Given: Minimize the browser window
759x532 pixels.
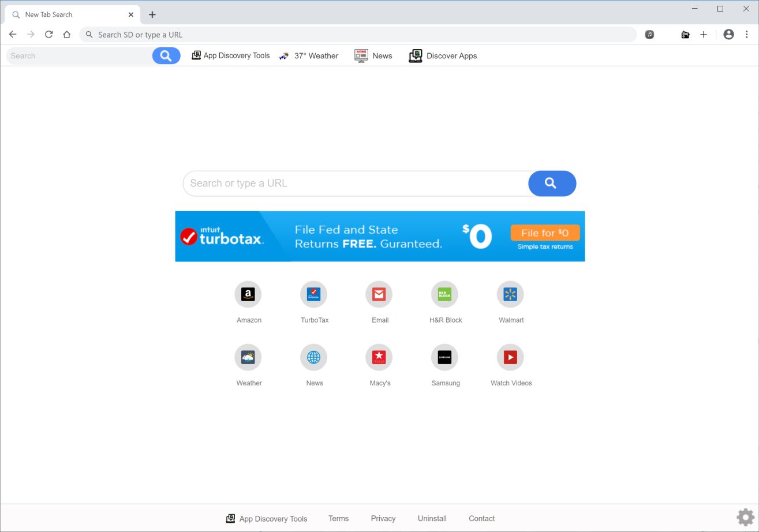Looking at the screenshot, I should coord(695,9).
